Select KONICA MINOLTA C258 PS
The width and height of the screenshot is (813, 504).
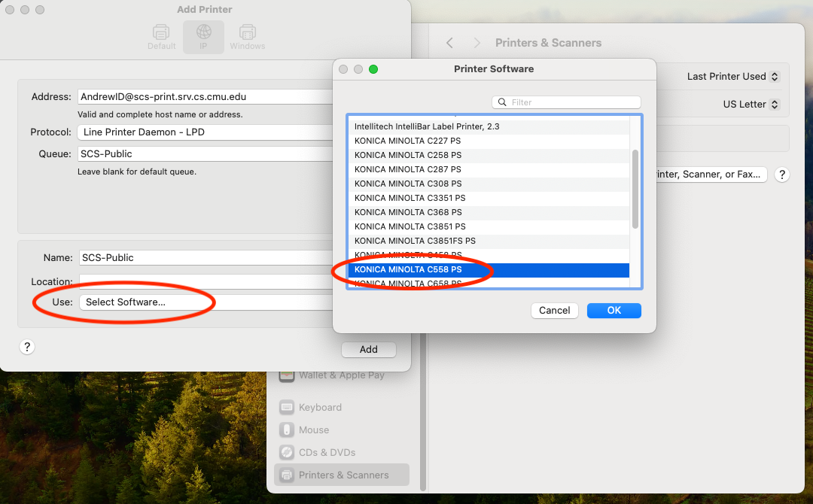click(x=489, y=155)
